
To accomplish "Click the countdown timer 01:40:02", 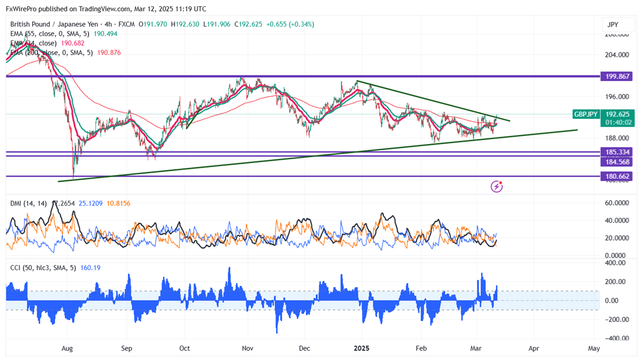I will point(618,123).
